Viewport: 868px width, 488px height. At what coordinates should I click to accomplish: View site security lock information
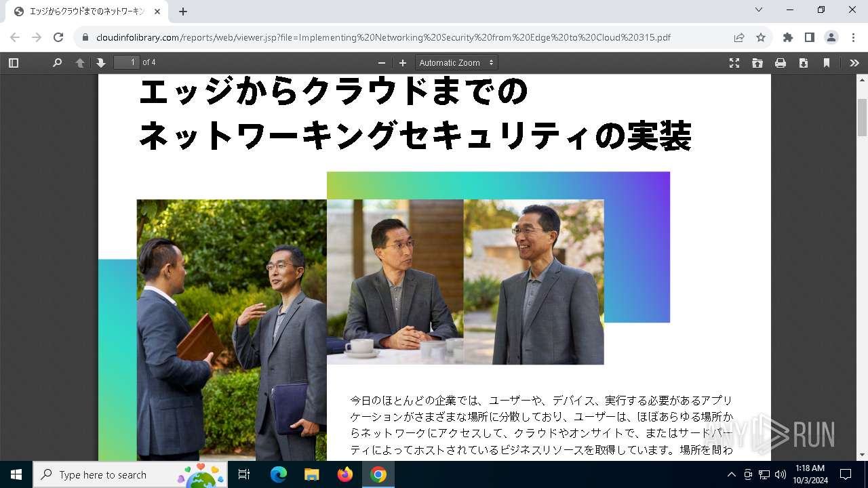point(85,37)
